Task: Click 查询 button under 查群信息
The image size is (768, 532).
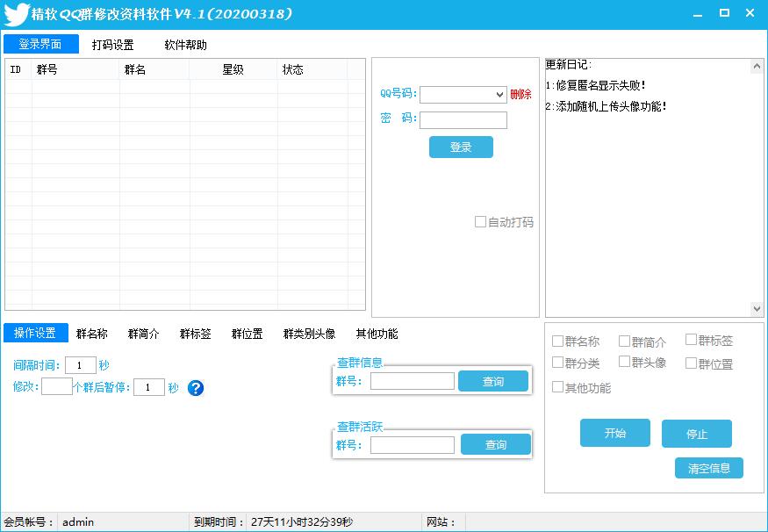Action: pos(493,381)
